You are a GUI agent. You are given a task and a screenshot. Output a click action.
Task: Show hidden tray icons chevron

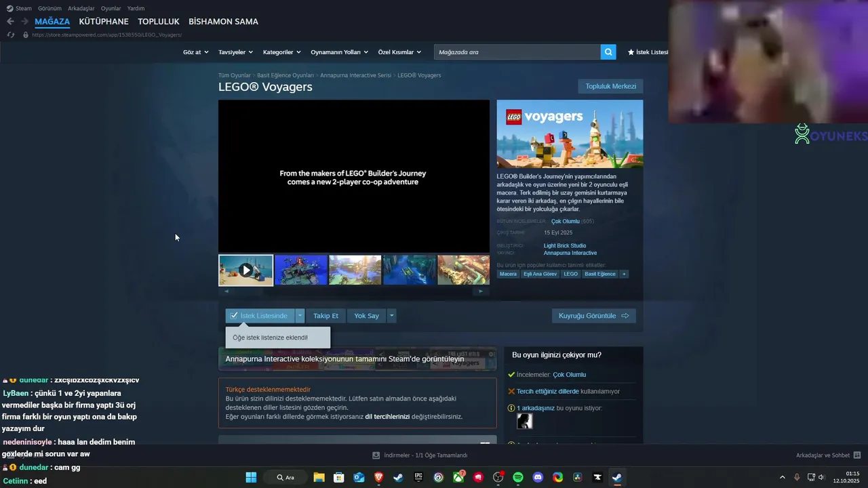(782, 477)
